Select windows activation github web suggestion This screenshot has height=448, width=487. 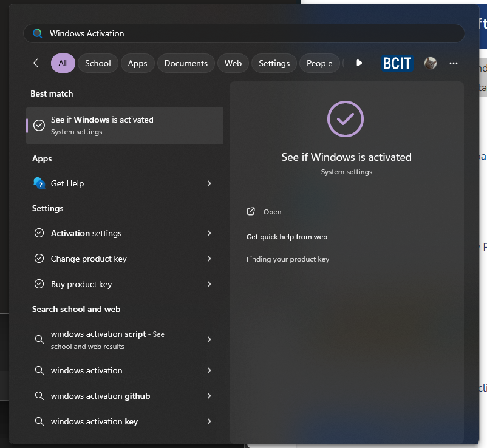pyautogui.click(x=100, y=396)
